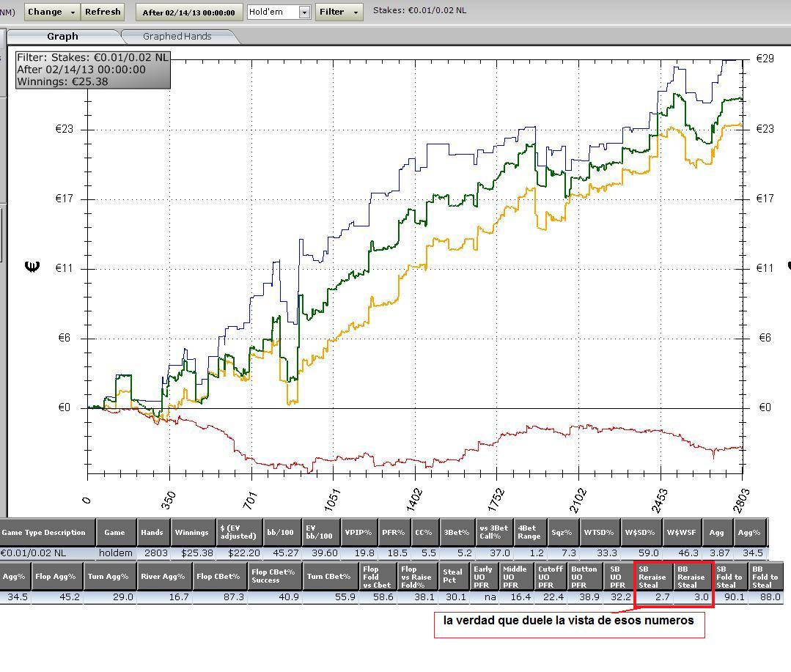The width and height of the screenshot is (791, 672).
Task: Click the 1402 hand marker on graph axis
Action: (415, 500)
